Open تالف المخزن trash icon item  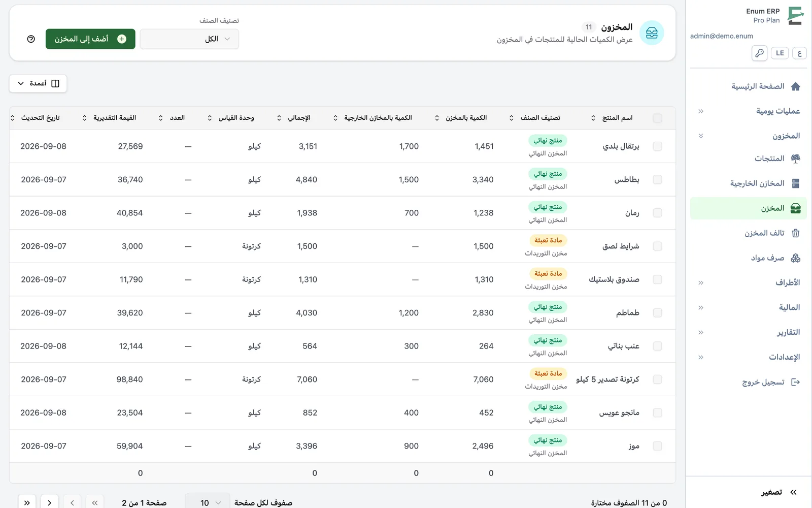pos(795,233)
